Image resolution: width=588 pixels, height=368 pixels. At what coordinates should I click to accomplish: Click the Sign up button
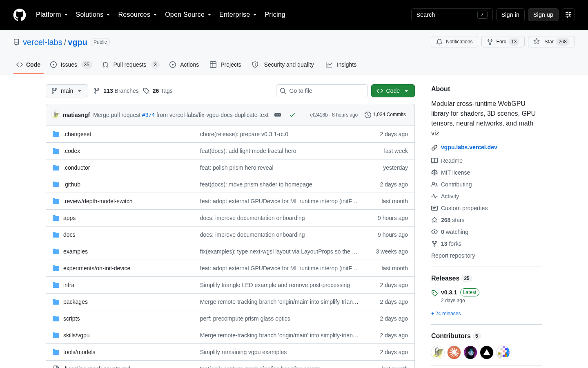[x=543, y=15]
